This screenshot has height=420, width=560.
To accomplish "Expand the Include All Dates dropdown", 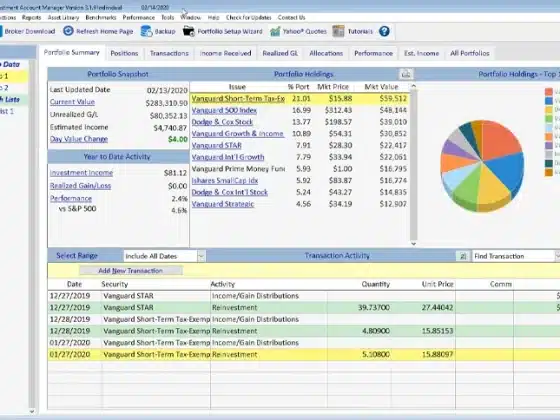I will coord(201,256).
